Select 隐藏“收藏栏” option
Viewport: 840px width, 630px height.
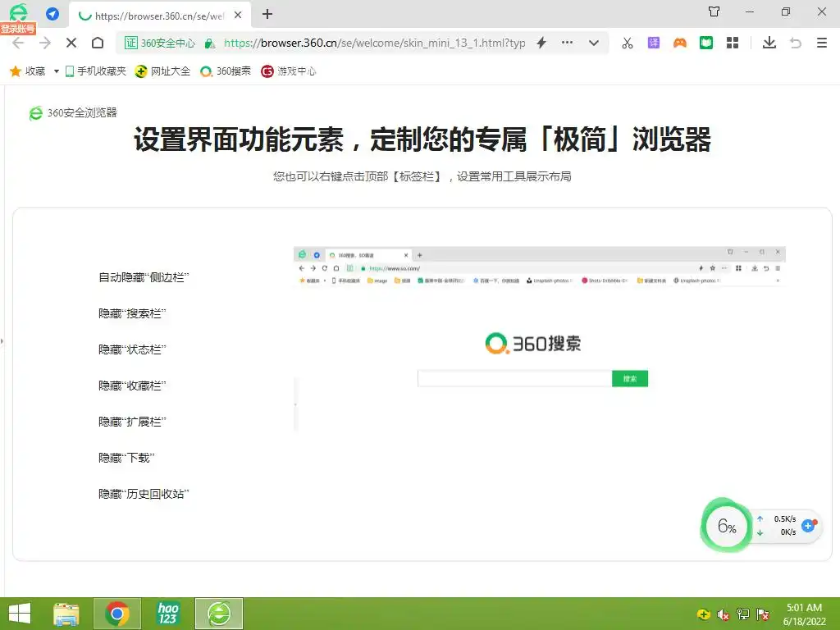[x=132, y=386]
